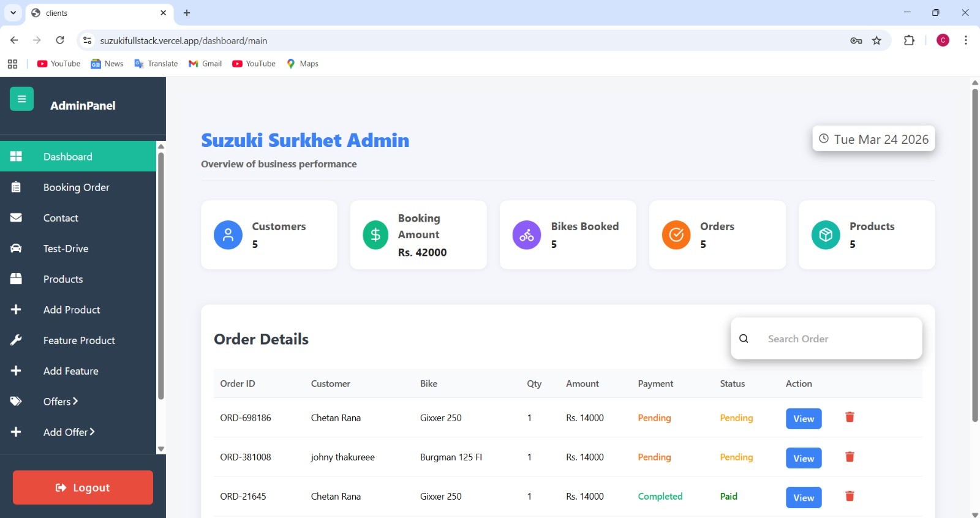Open Chrome extensions puzzle icon

coord(909,40)
